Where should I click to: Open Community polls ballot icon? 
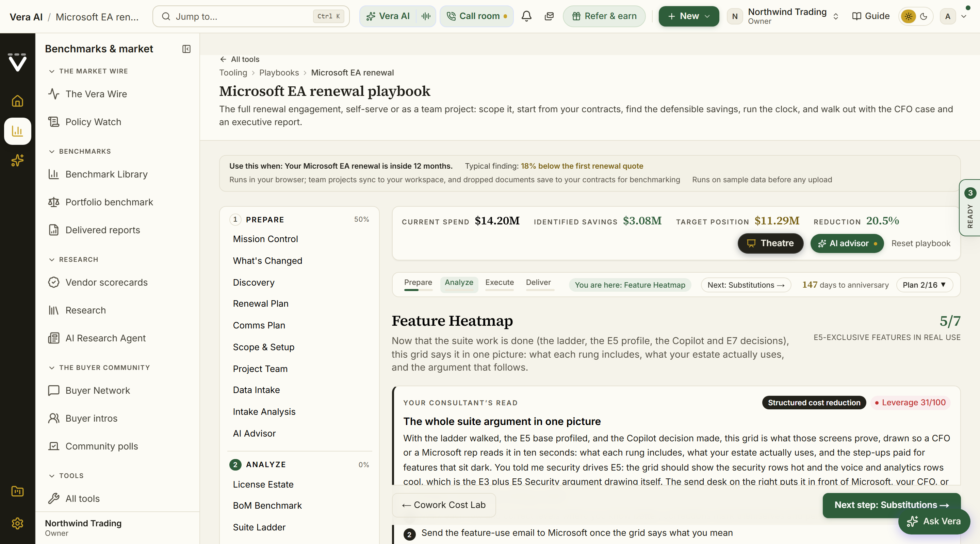pos(54,446)
